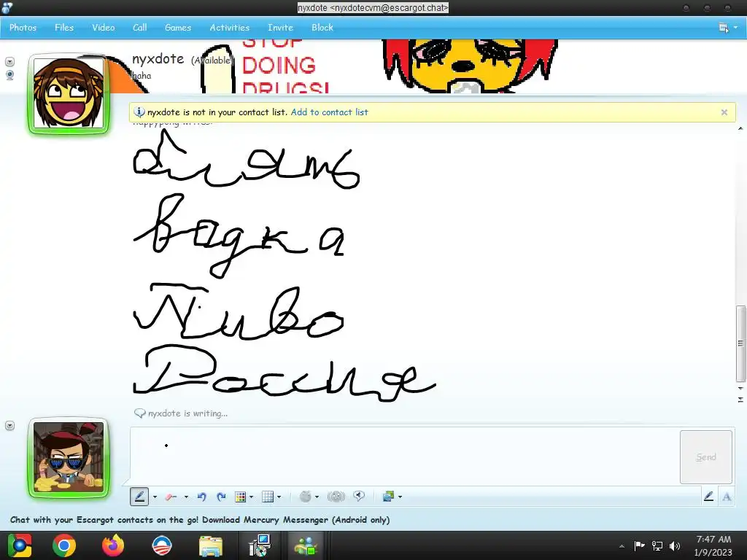Open Windows Explorer from the taskbar
Image resolution: width=747 pixels, height=560 pixels.
(x=211, y=545)
